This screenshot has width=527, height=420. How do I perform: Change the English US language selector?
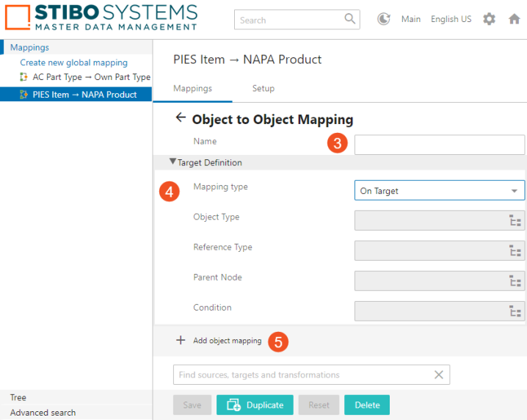451,19
